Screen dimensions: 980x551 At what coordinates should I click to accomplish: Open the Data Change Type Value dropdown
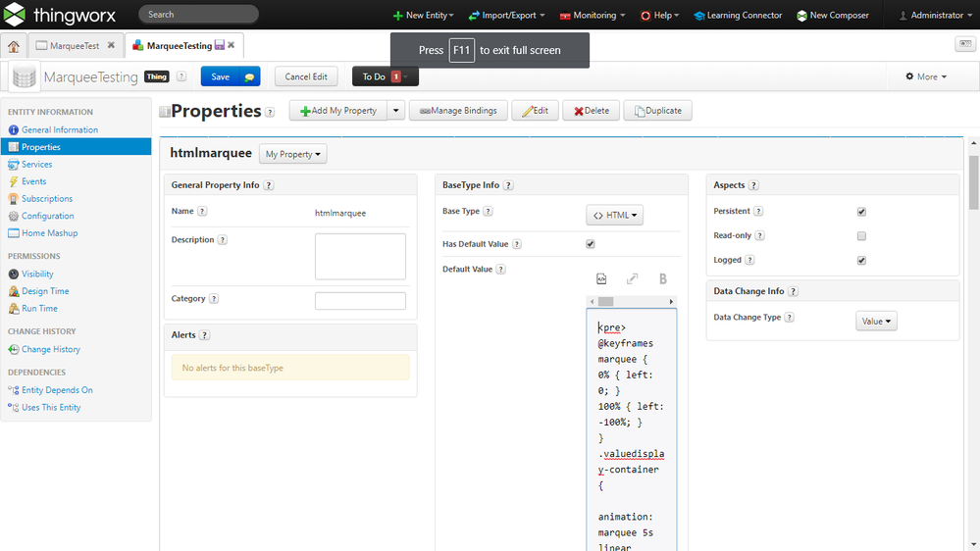pos(876,322)
